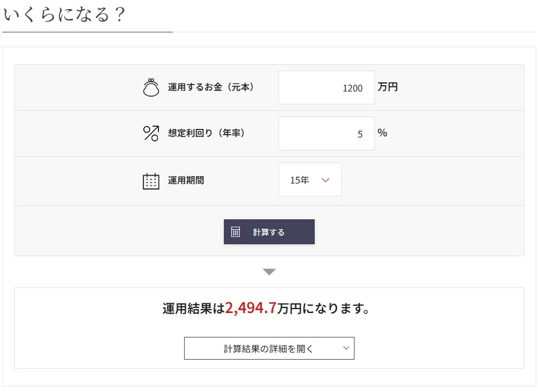Click the 運用するお金（元本） label
The width and height of the screenshot is (538, 392).
[211, 87]
